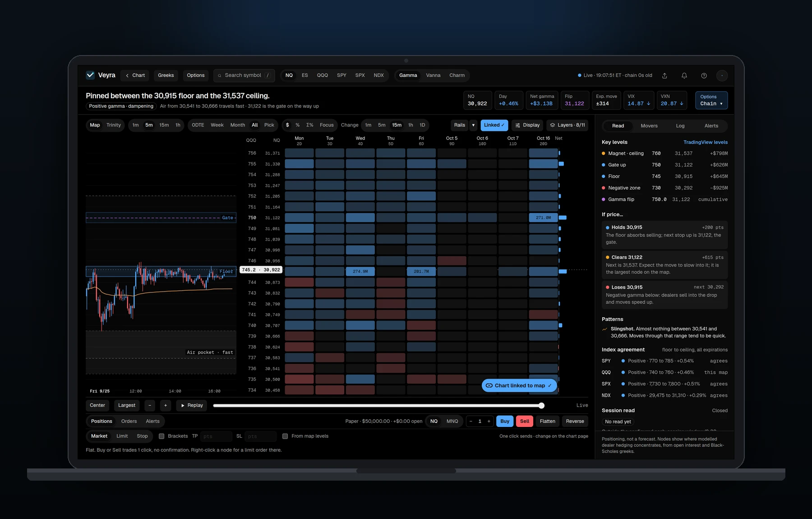
Task: Click the 274.9M gamma node
Action: [x=360, y=271]
